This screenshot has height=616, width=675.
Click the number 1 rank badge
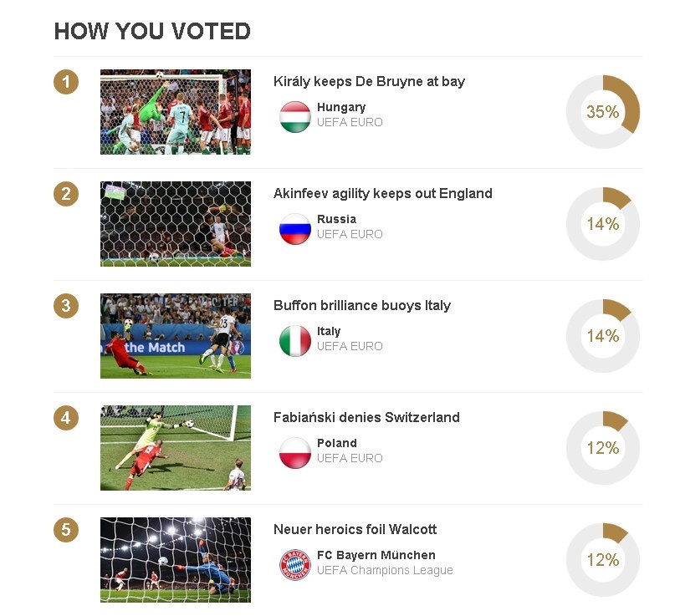[x=66, y=82]
